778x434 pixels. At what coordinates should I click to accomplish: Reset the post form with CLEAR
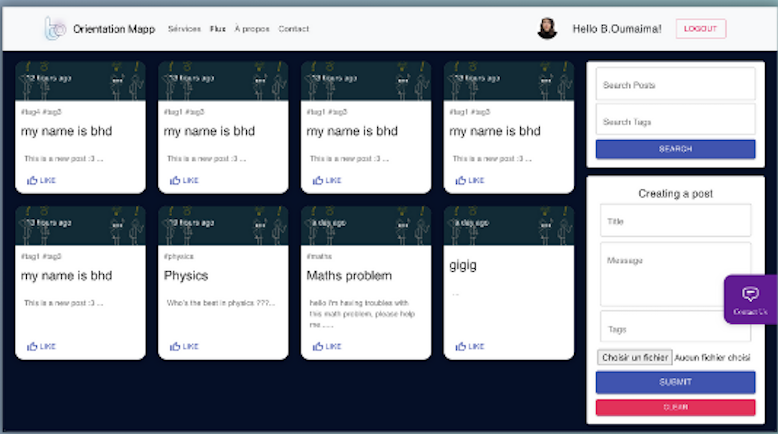(x=675, y=407)
